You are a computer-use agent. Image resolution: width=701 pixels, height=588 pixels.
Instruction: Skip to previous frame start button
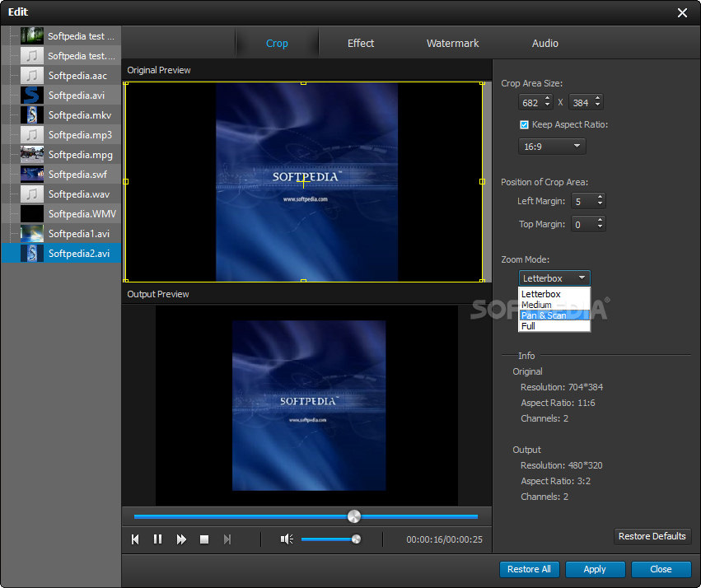pos(135,539)
